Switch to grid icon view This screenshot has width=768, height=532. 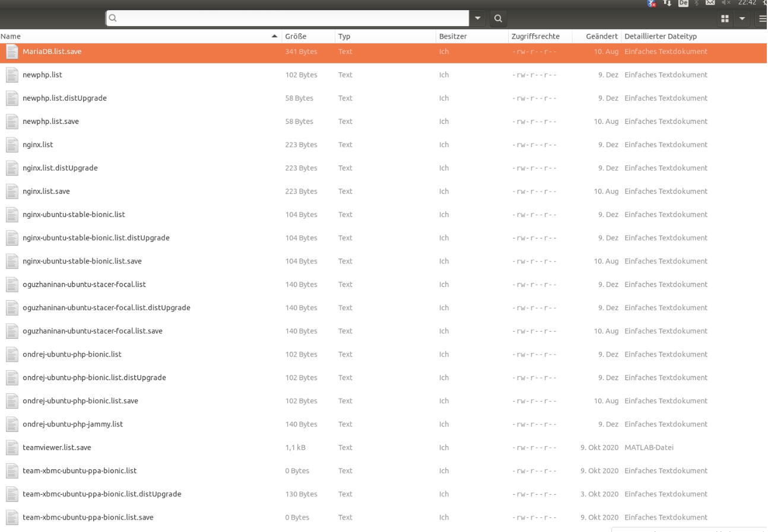coord(725,19)
